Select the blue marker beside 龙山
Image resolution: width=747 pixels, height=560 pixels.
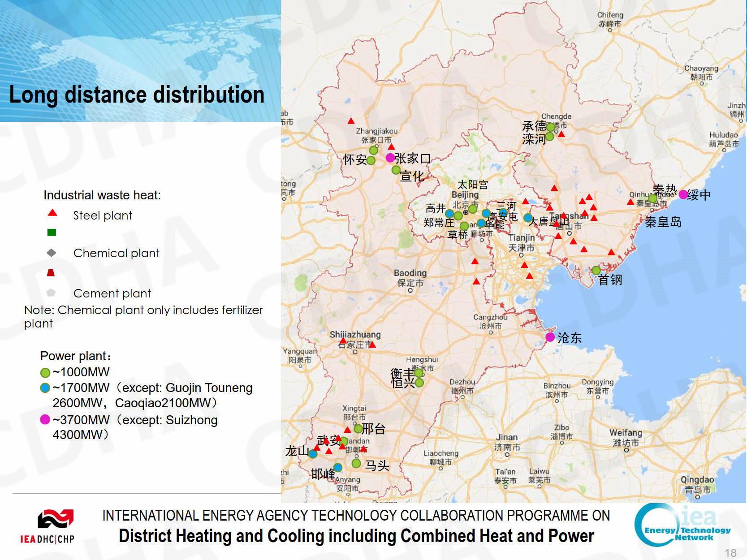click(x=313, y=454)
